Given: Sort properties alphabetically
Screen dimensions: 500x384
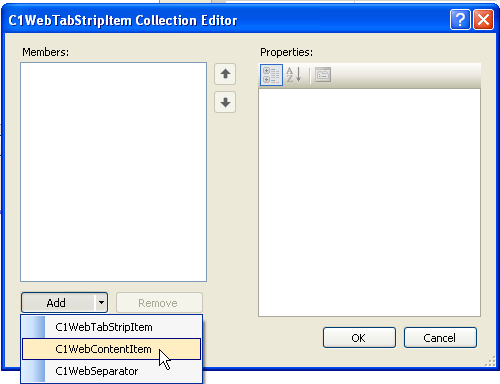Looking at the screenshot, I should pyautogui.click(x=294, y=75).
